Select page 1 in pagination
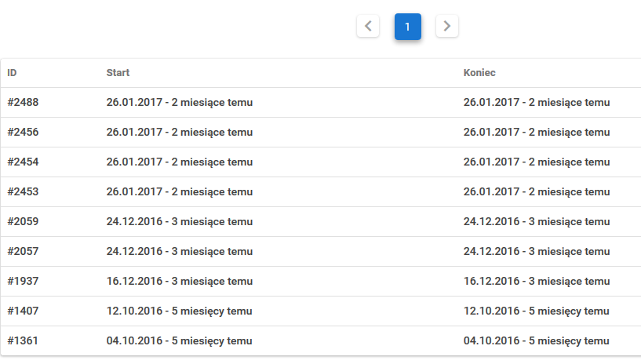 coord(407,26)
